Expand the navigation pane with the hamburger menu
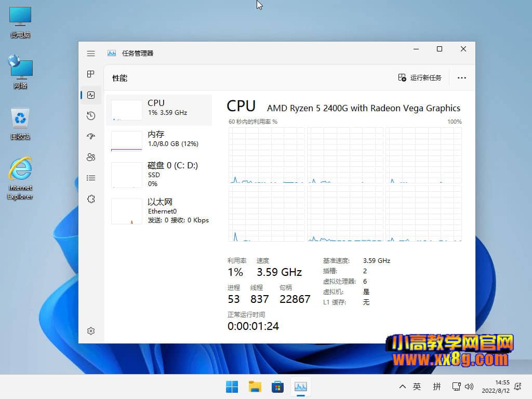This screenshot has width=532, height=399. point(91,53)
